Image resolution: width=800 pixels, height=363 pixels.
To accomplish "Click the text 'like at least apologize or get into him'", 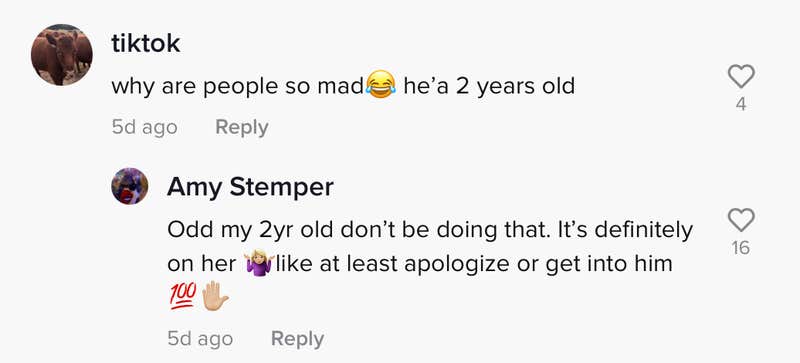I will point(474,265).
